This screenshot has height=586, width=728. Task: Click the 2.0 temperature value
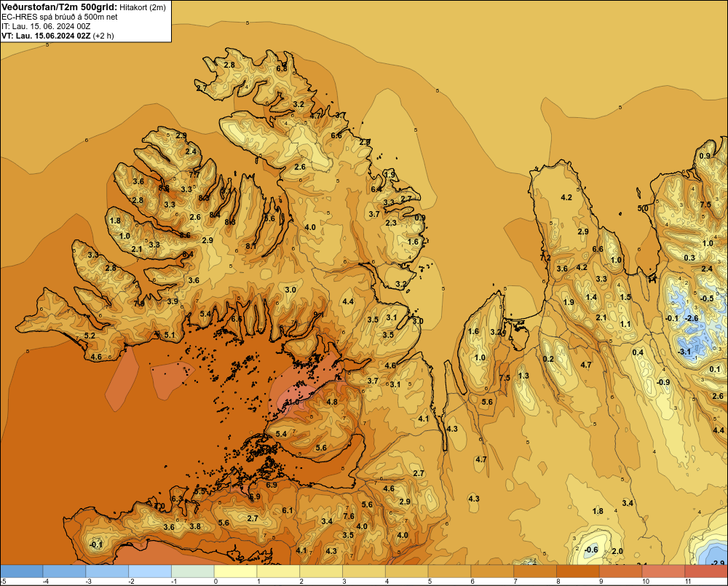(617, 551)
